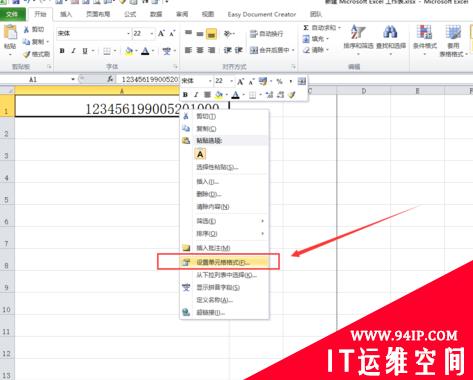
Task: Open the Find & Select (查找和选择) binoculars menu
Action: coord(391,40)
